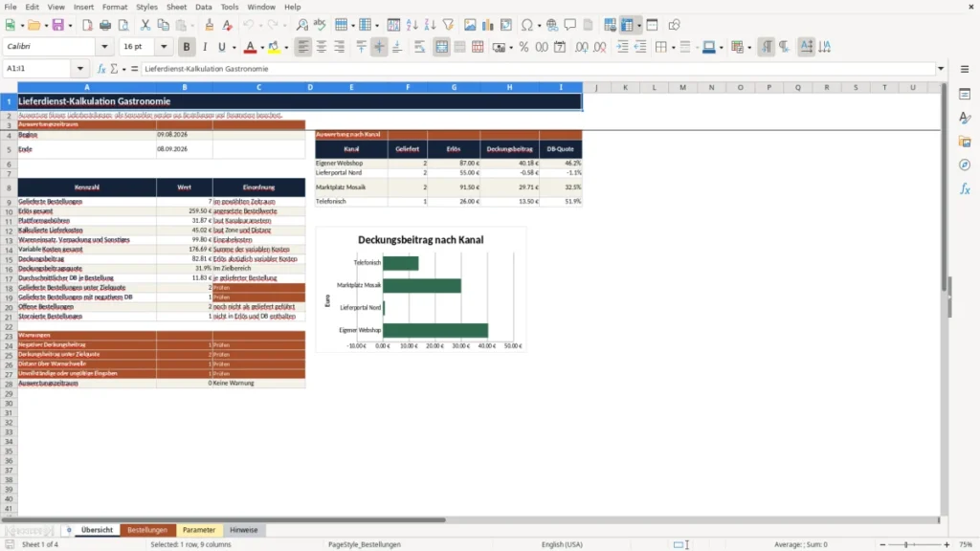Viewport: 980px width, 551px height.
Task: Open the font size dropdown
Action: pyautogui.click(x=164, y=46)
